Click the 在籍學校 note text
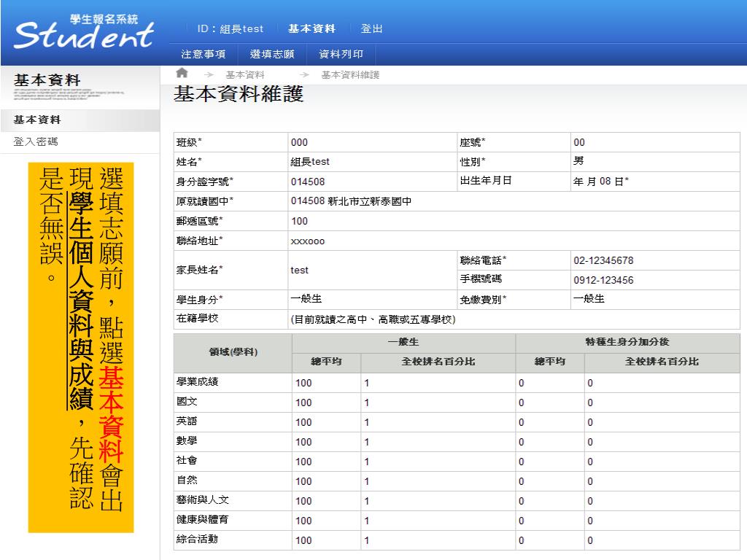This screenshot has height=560, width=747. 373,319
